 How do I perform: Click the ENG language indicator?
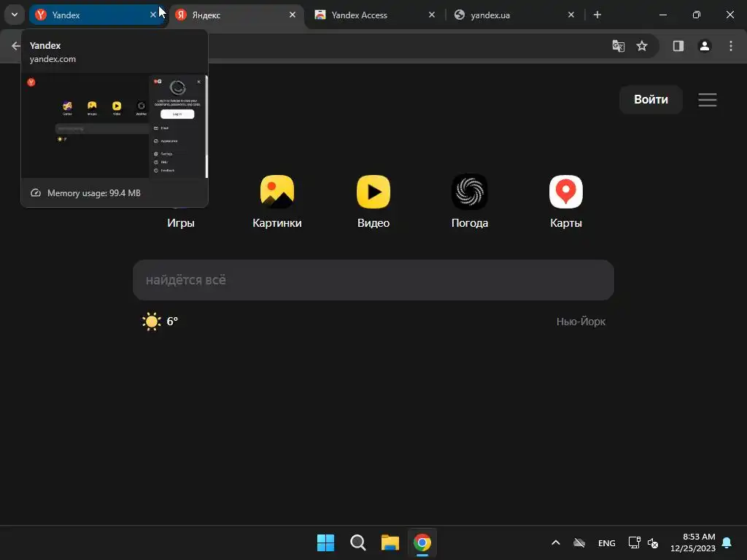pos(606,543)
